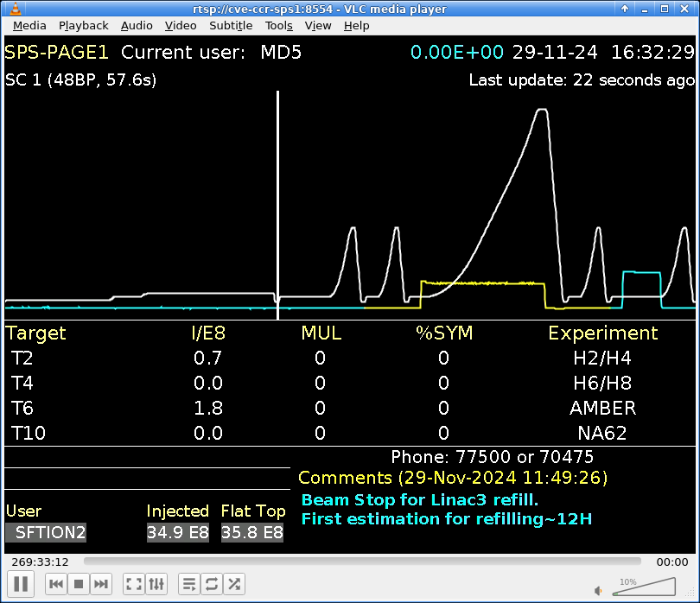Toggle loop repeat mode
Screen dimensions: 700x603
pyautogui.click(x=212, y=585)
